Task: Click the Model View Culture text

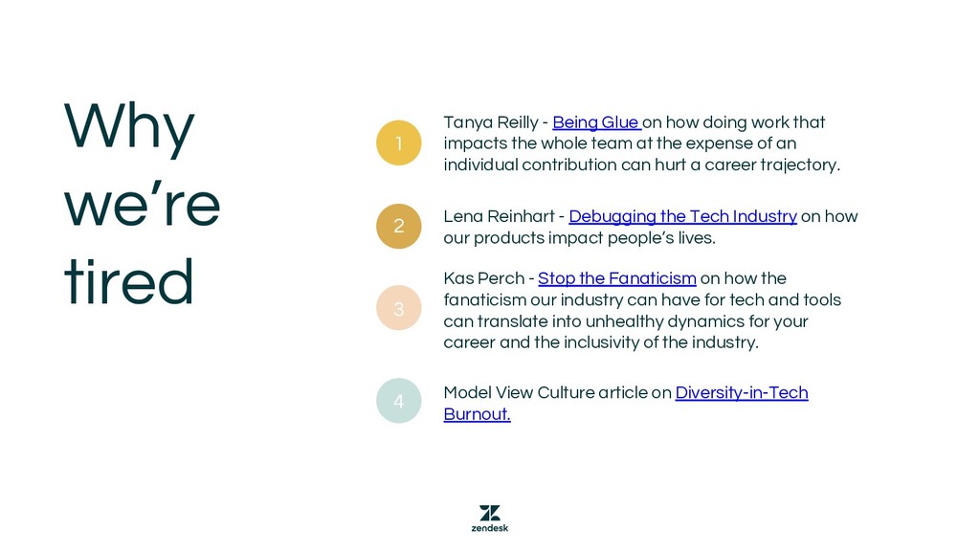Action: 514,392
